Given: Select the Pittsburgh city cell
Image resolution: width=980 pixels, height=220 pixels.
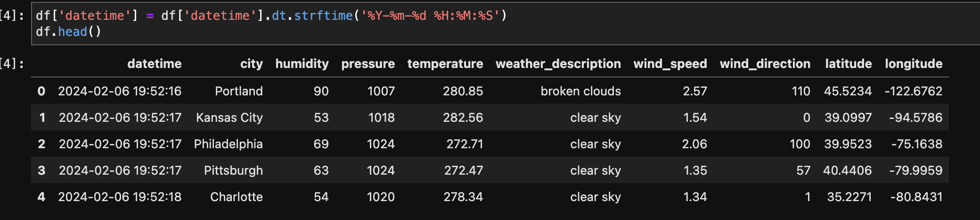Looking at the screenshot, I should [233, 170].
